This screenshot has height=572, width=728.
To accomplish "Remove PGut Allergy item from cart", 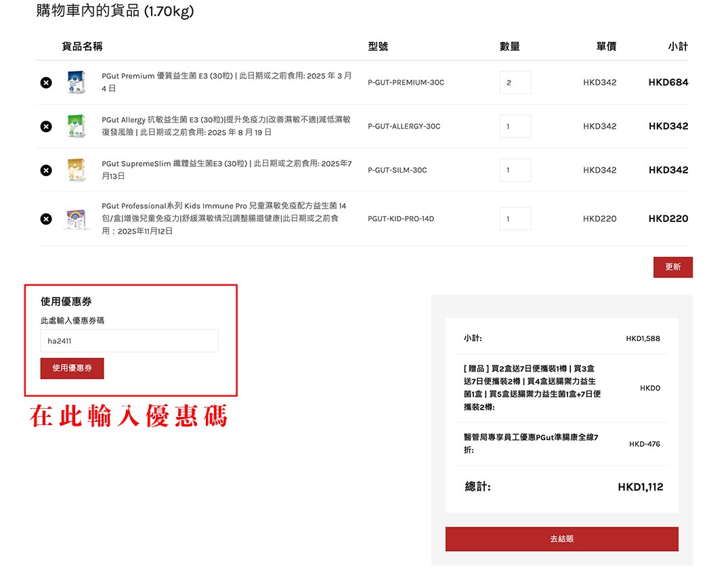I will tap(46, 127).
